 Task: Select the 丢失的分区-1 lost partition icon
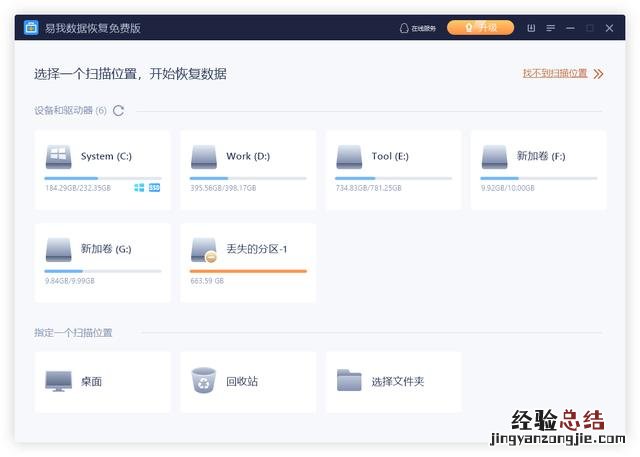[204, 249]
